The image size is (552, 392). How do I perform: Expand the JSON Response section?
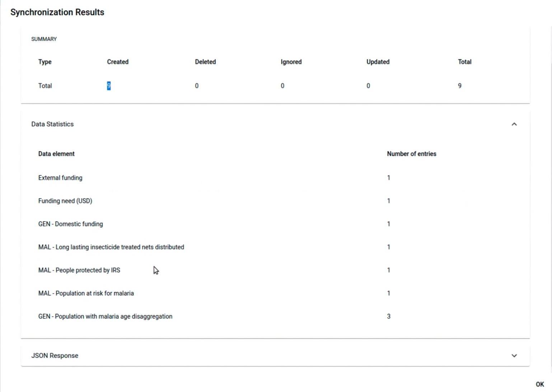(x=514, y=355)
